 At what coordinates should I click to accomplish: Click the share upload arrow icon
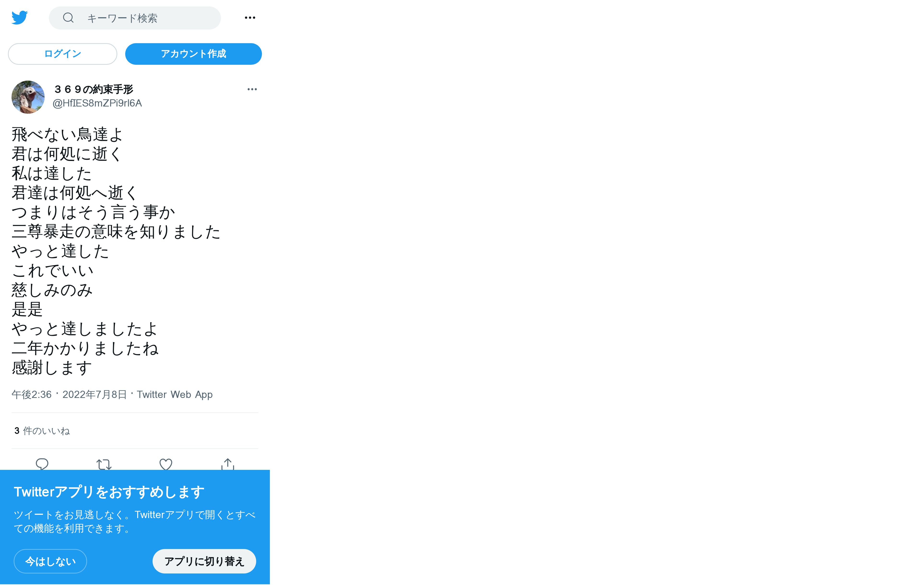coord(228,464)
